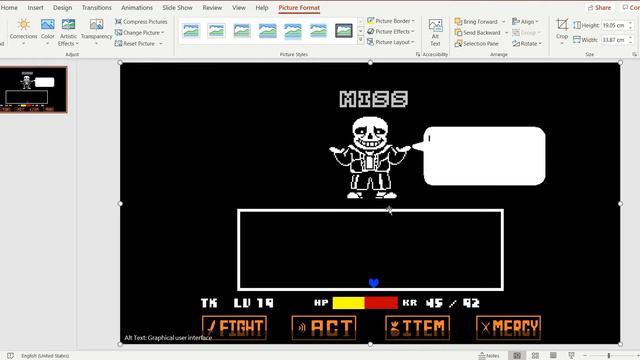Click the picture Width input field
Viewport: 640px width, 360px height.
pyautogui.click(x=613, y=40)
